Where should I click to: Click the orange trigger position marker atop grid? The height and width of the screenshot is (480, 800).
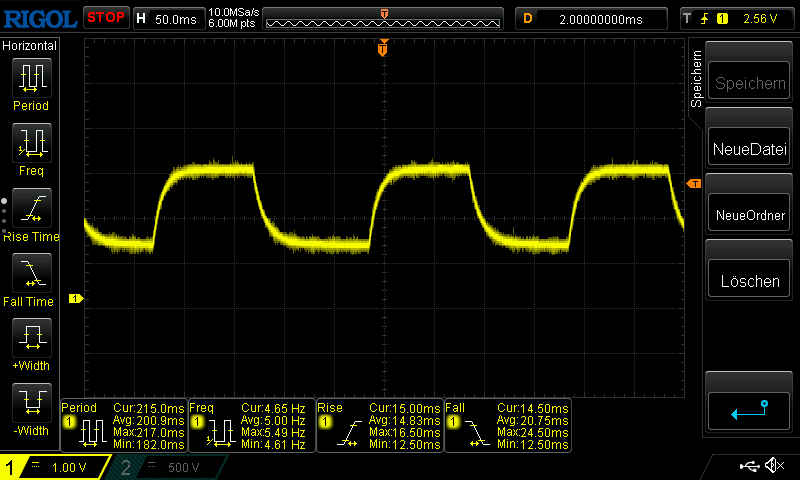pos(383,48)
